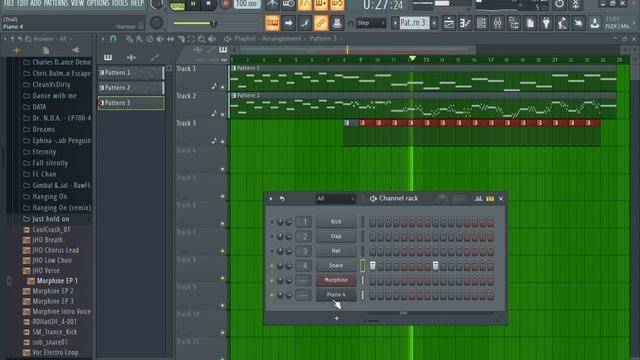Select Pattern 3 in the picker
The image size is (640, 360).
click(131, 103)
